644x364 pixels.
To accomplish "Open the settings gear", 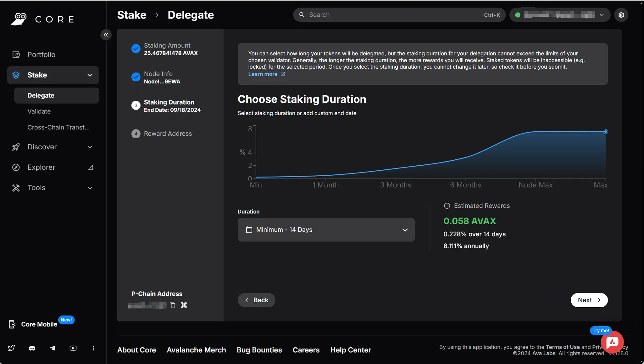I will pos(621,15).
